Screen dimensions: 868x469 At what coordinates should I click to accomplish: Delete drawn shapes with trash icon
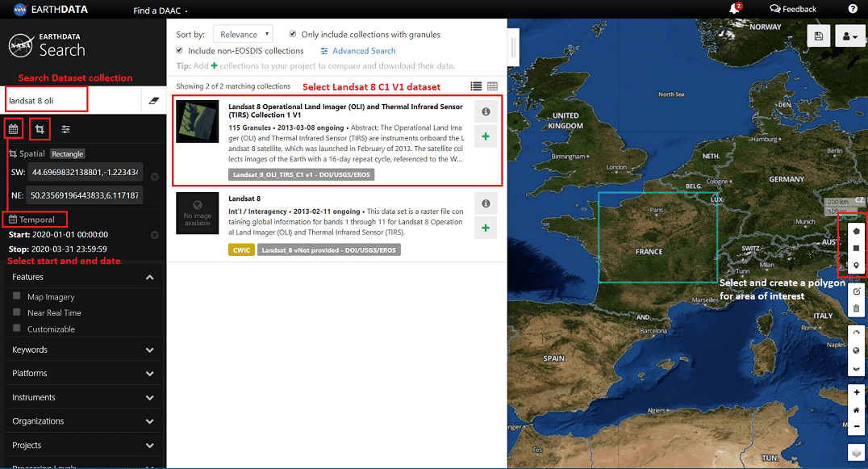(857, 308)
